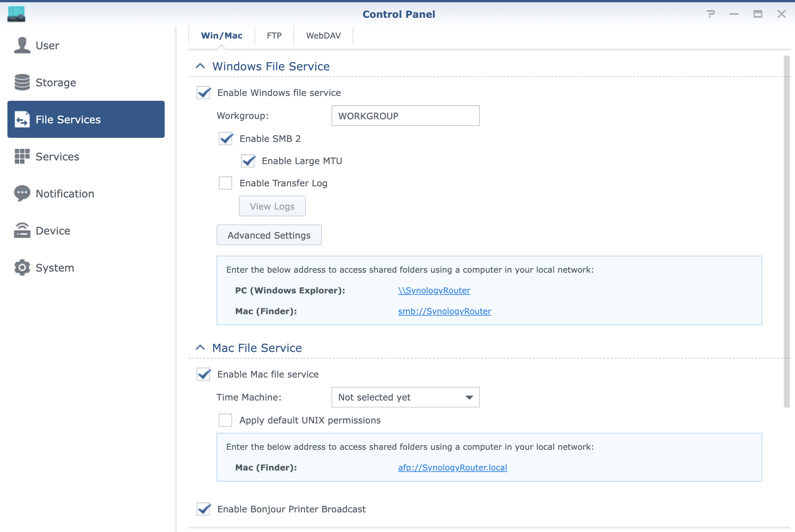Select System in the sidebar
Viewport: 795px width, 532px height.
(x=86, y=267)
